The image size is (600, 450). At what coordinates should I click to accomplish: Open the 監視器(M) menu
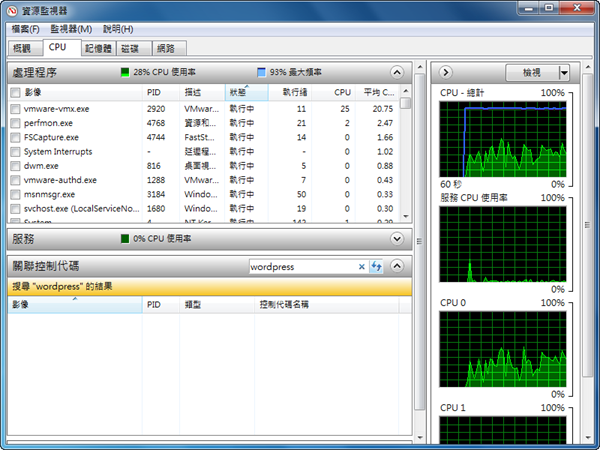pyautogui.click(x=71, y=29)
